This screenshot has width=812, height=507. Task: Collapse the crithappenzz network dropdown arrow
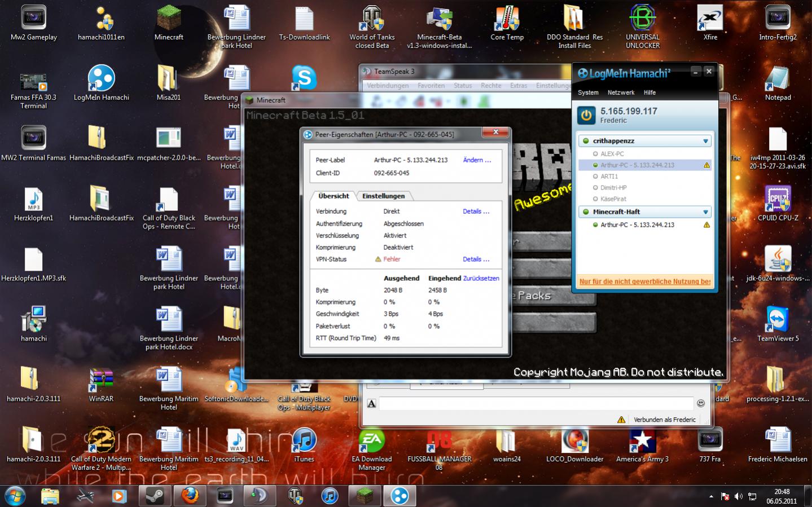click(705, 141)
